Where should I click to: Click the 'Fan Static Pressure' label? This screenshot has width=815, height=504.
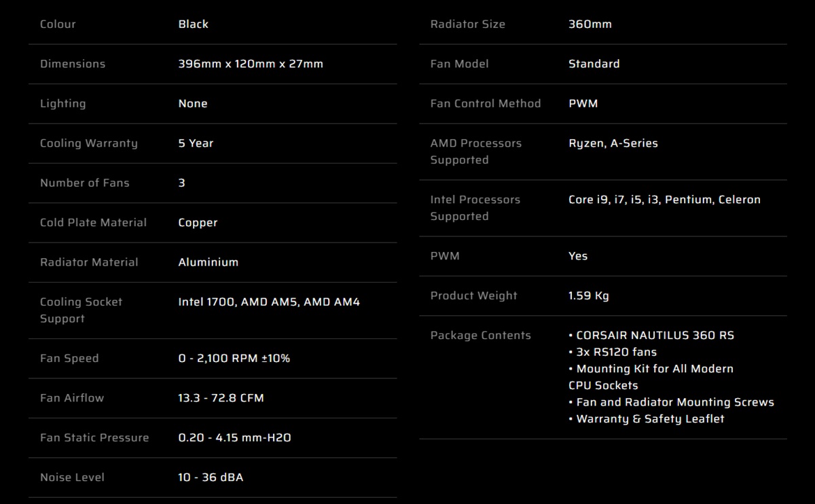point(94,438)
